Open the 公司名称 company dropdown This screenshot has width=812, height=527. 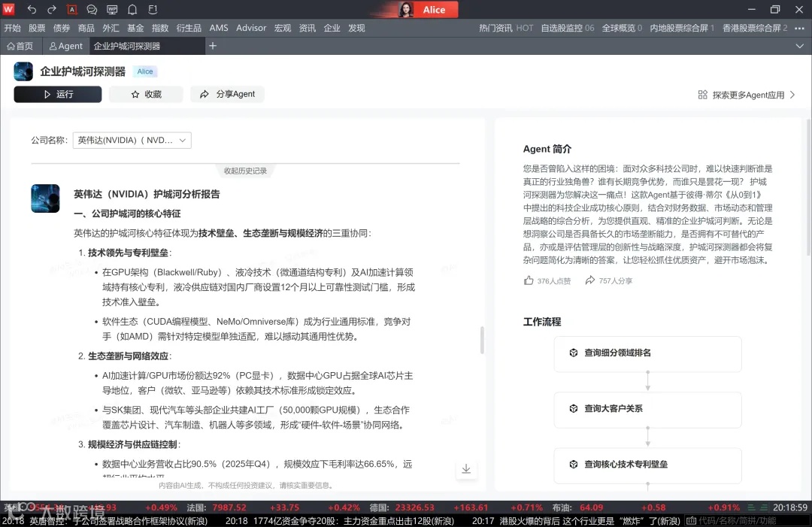pyautogui.click(x=132, y=141)
